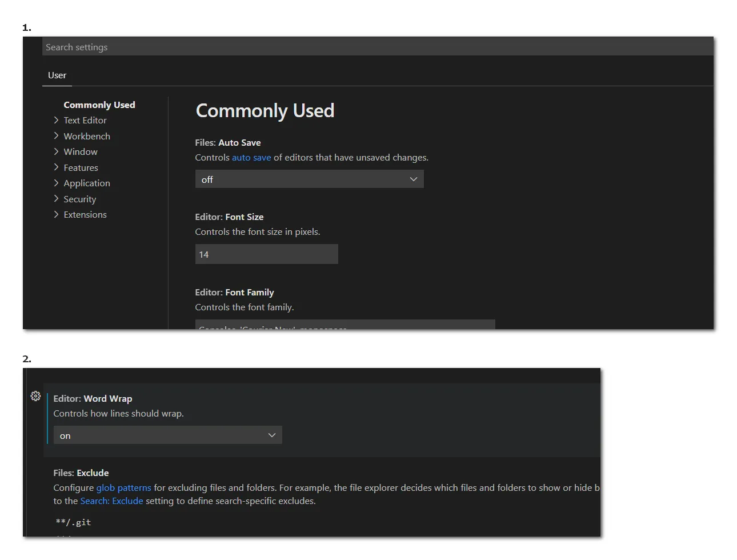
Task: Expand the Window settings category
Action: (81, 152)
